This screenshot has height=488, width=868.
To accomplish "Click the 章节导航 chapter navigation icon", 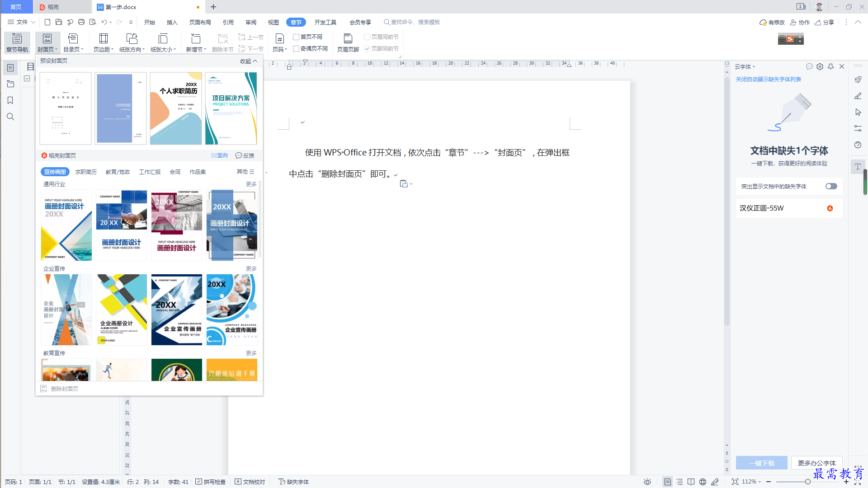I will click(x=17, y=42).
